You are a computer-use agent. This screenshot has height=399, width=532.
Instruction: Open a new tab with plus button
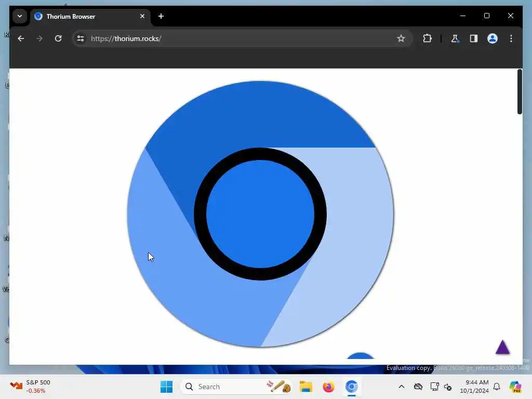pos(161,16)
